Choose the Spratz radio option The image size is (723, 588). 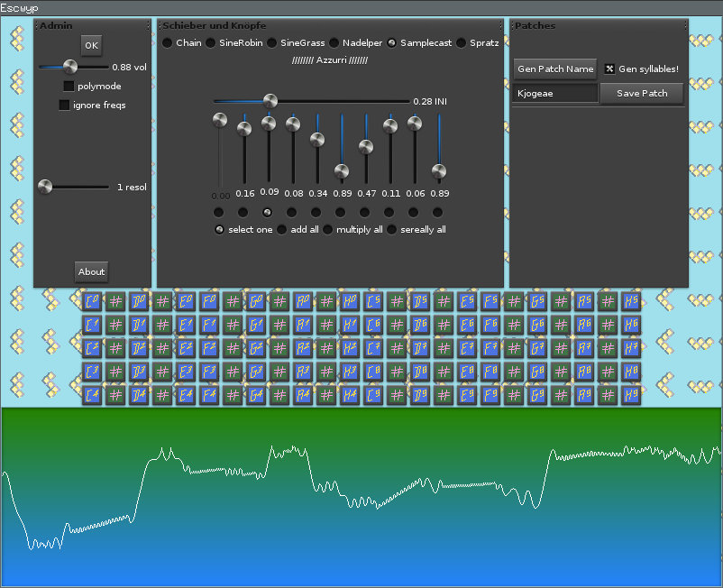[x=462, y=42]
